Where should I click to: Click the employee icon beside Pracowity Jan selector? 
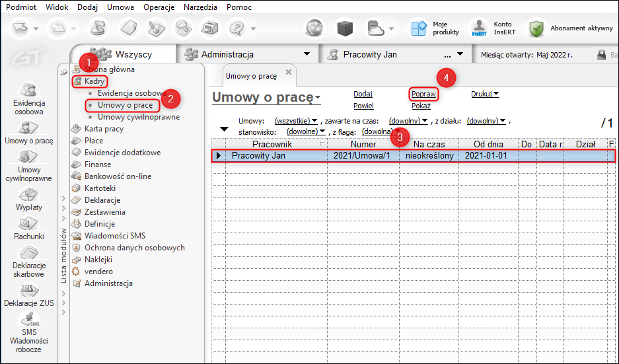coord(333,54)
